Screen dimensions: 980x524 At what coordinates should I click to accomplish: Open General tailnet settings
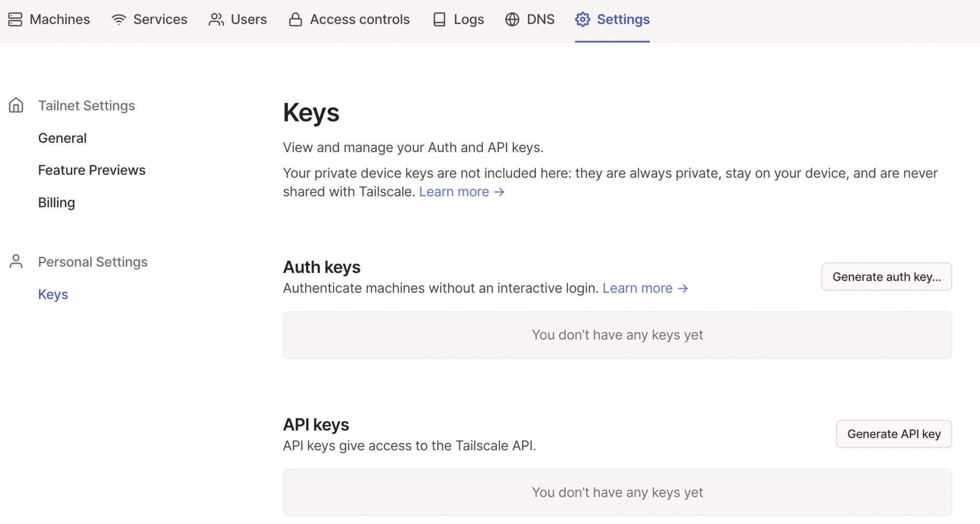tap(62, 138)
